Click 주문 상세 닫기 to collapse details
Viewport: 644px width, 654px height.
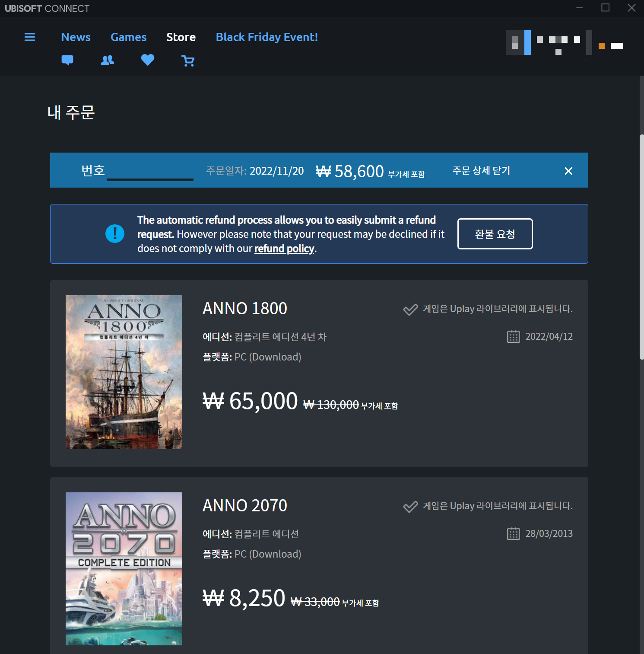click(x=482, y=170)
